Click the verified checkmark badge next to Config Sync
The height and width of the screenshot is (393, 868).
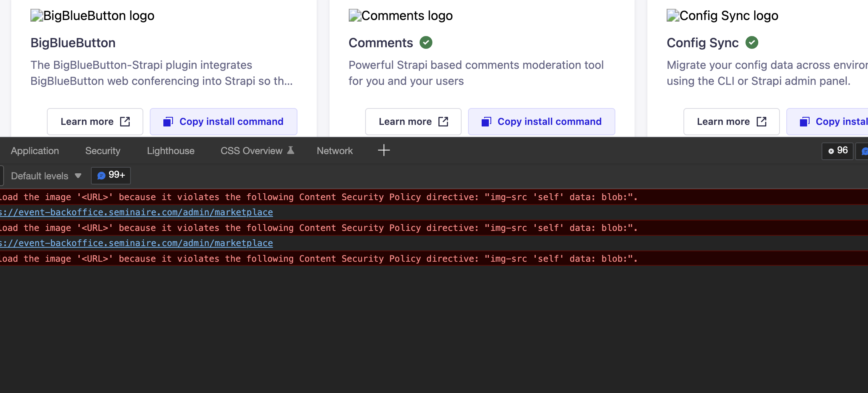[x=752, y=42]
